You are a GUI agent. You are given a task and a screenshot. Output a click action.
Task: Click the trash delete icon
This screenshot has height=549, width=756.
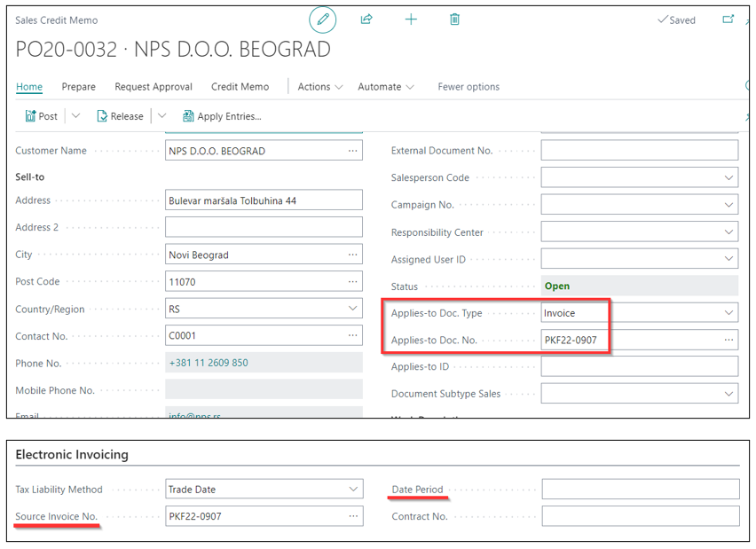454,20
